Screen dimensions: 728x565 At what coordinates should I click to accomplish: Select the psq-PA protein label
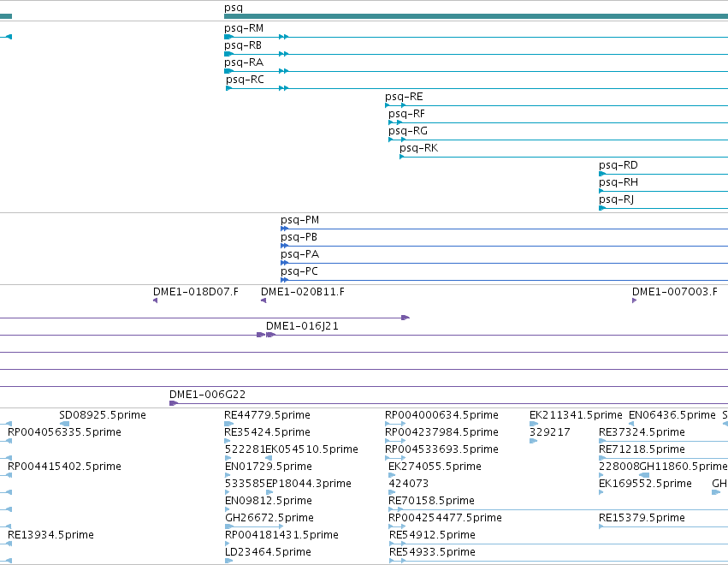point(300,254)
